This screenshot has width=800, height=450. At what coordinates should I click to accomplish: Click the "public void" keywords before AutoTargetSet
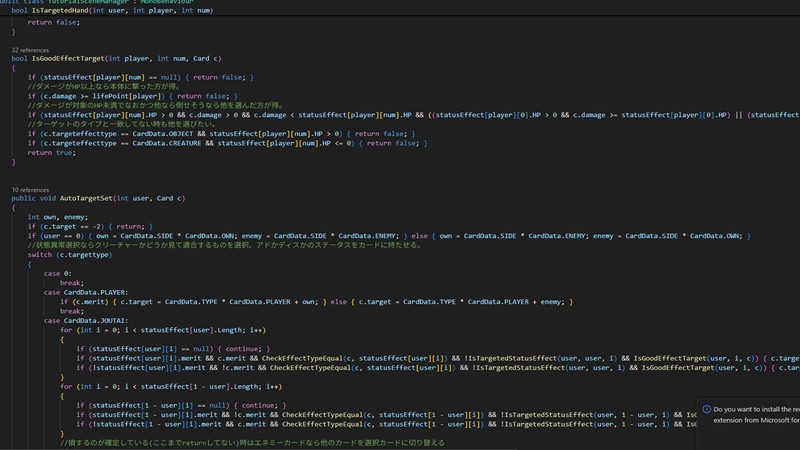33,198
